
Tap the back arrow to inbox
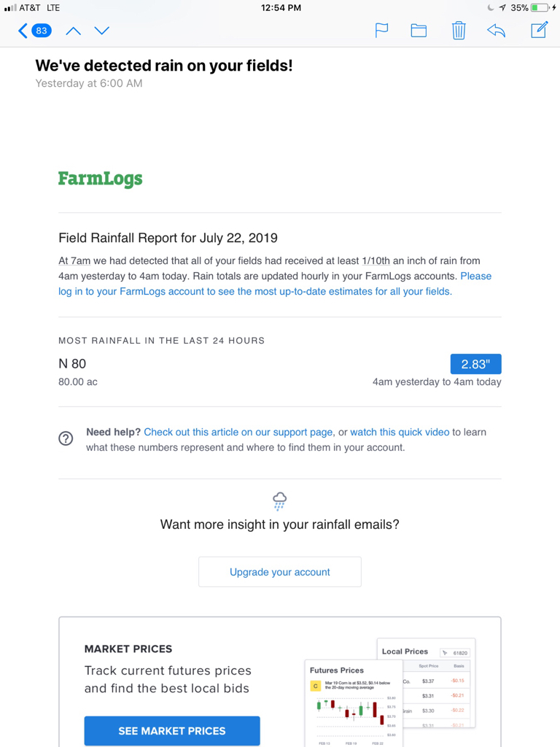pos(23,31)
